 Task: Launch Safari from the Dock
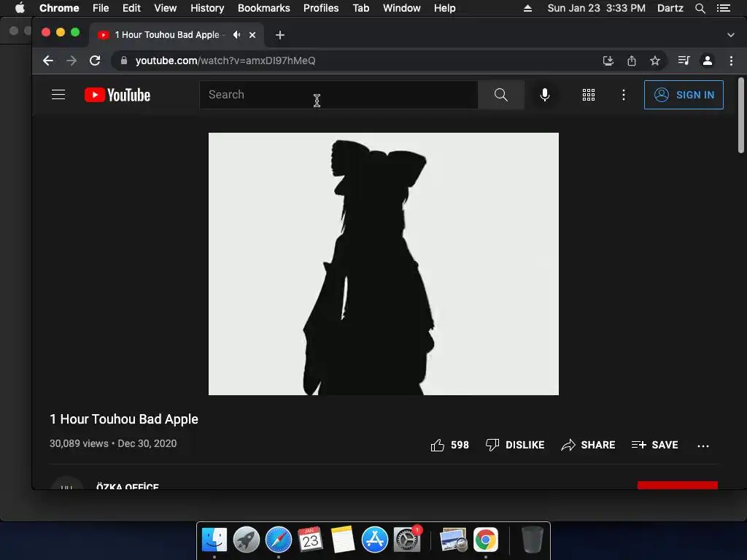[278, 540]
